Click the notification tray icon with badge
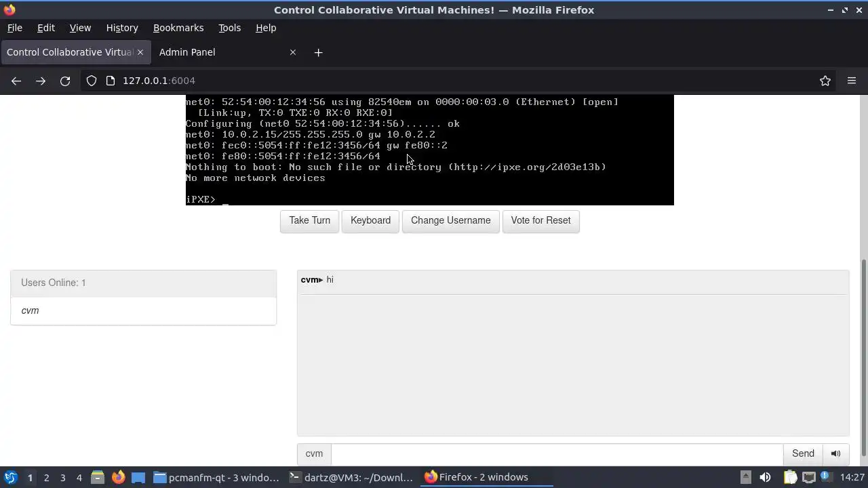Screen dimensions: 868x488 pos(825,477)
